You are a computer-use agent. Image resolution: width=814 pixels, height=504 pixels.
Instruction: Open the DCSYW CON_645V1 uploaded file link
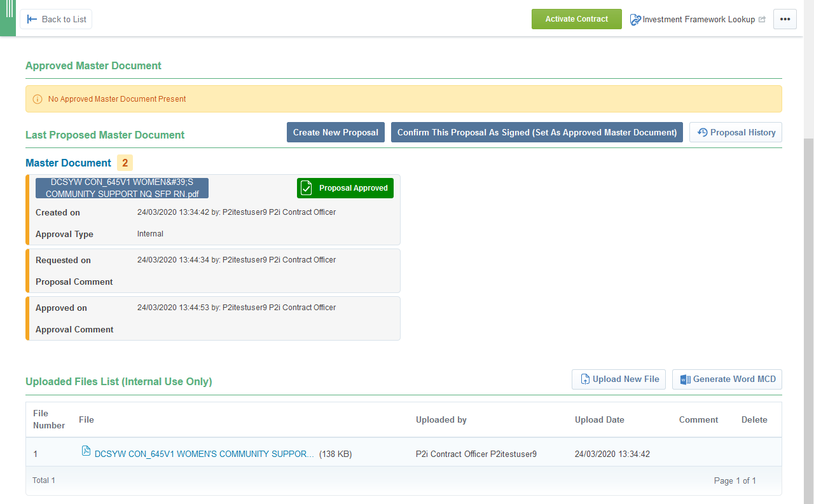click(x=204, y=454)
